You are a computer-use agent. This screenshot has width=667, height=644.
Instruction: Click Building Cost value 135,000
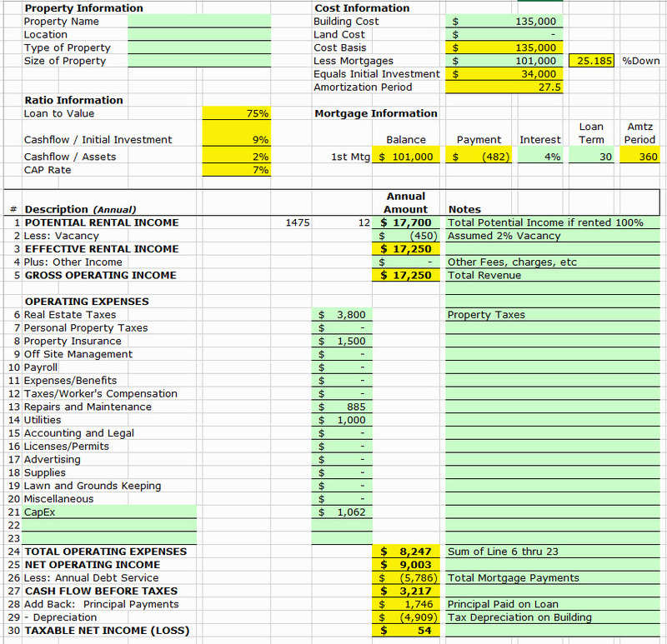click(x=504, y=22)
